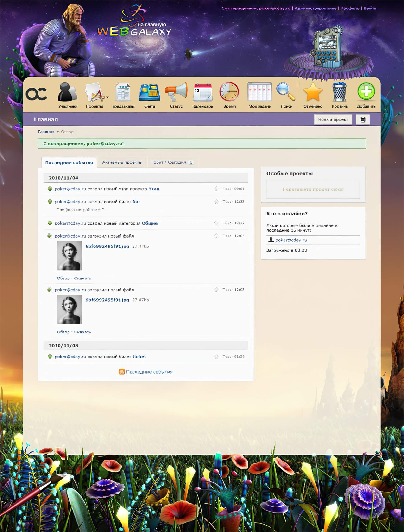Open the Администрирование link
Image resolution: width=404 pixels, height=532 pixels.
[x=315, y=8]
